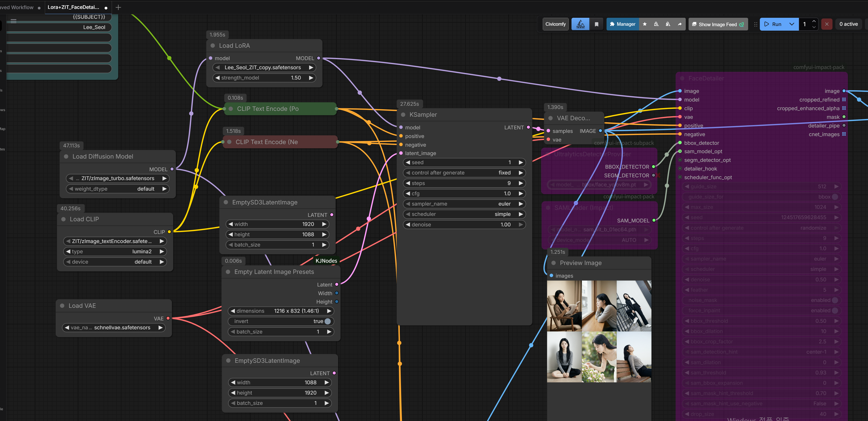
Task: Click the green refresh icon on Show Image Feed
Action: tap(741, 24)
